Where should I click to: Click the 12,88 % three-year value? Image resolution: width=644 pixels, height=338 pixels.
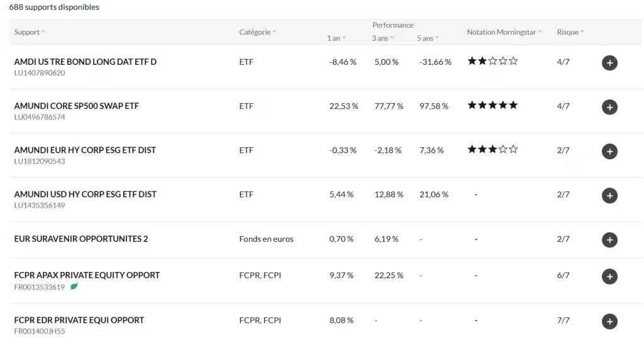point(389,194)
